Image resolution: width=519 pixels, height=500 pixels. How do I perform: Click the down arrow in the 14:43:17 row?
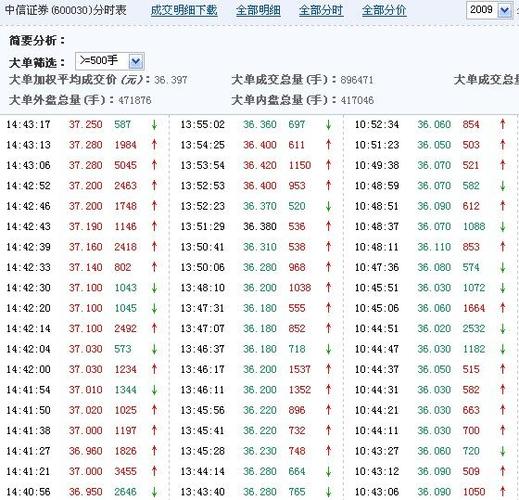pyautogui.click(x=154, y=125)
